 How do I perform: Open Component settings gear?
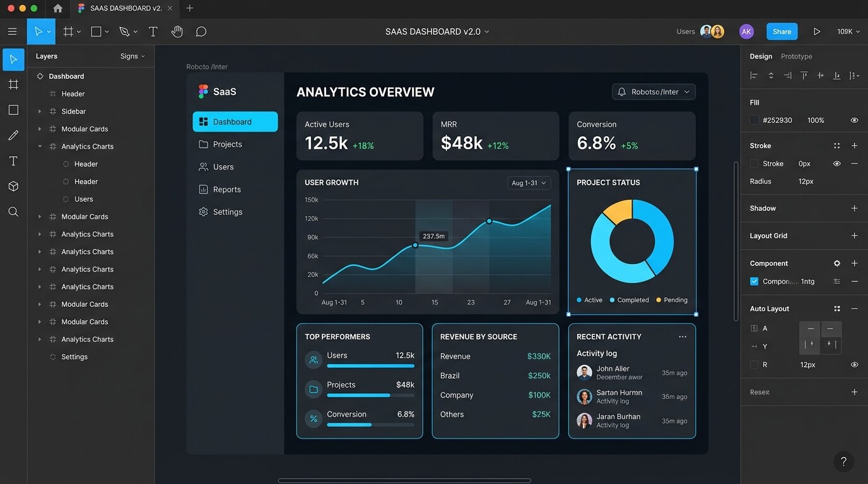[837, 263]
